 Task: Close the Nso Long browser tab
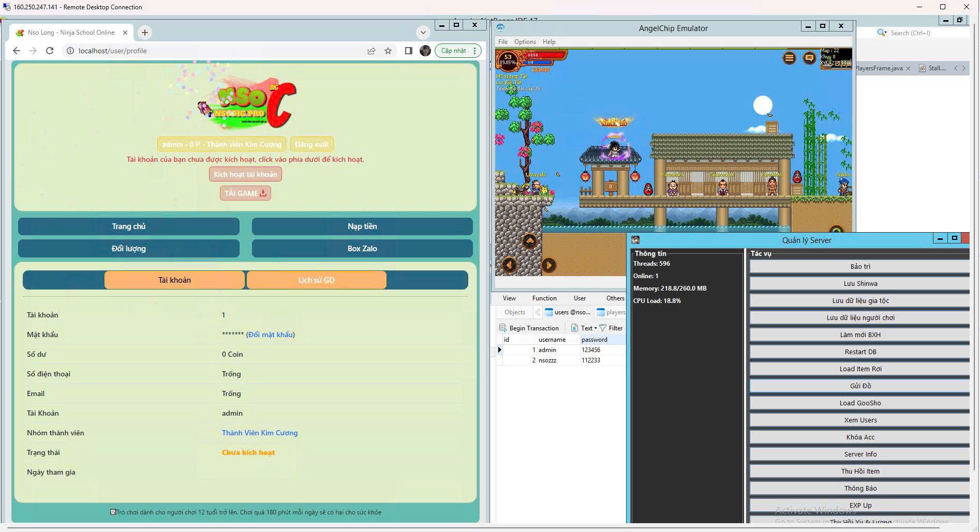(125, 33)
